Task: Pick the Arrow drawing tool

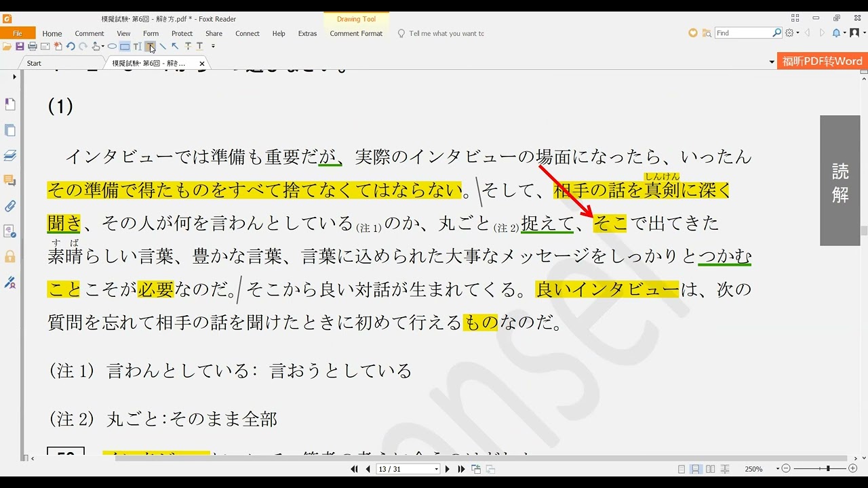Action: (175, 47)
